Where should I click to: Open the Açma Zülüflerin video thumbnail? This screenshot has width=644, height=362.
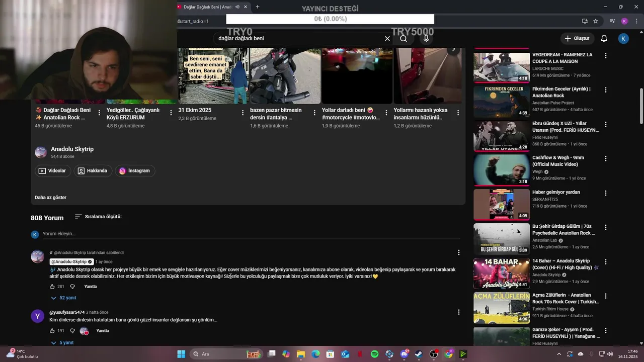(502, 308)
